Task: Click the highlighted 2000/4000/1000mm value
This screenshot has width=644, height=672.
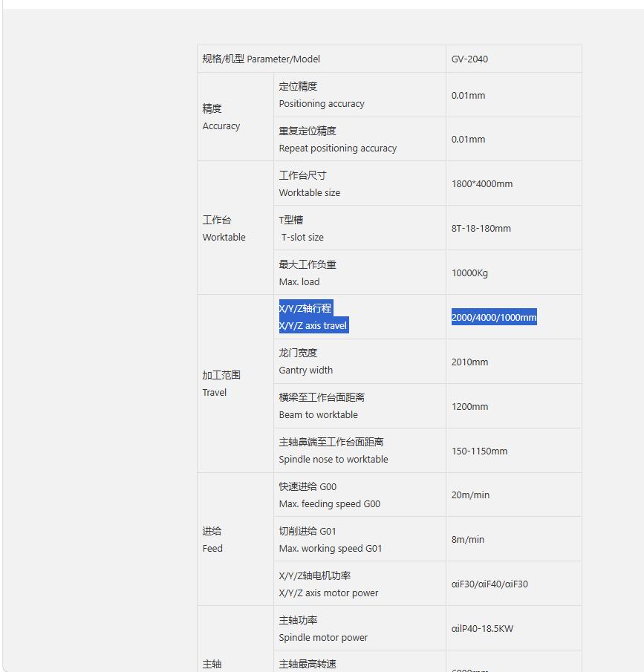Action: click(x=493, y=318)
